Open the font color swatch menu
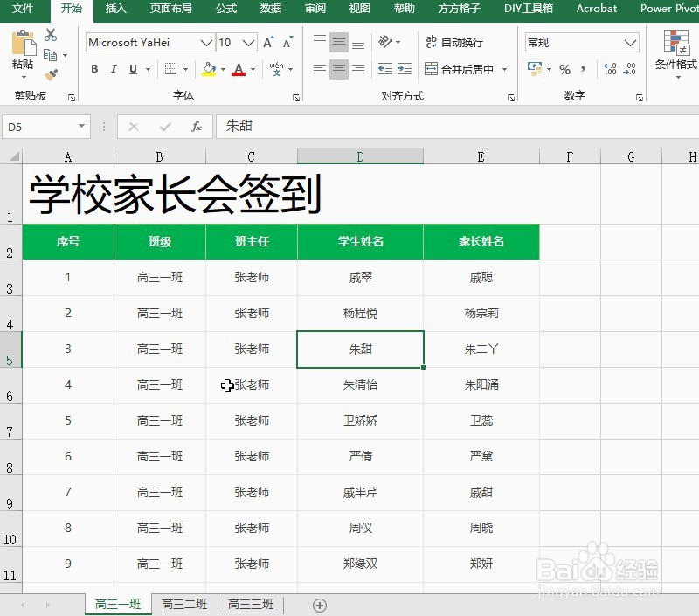The height and width of the screenshot is (616, 699). (252, 69)
